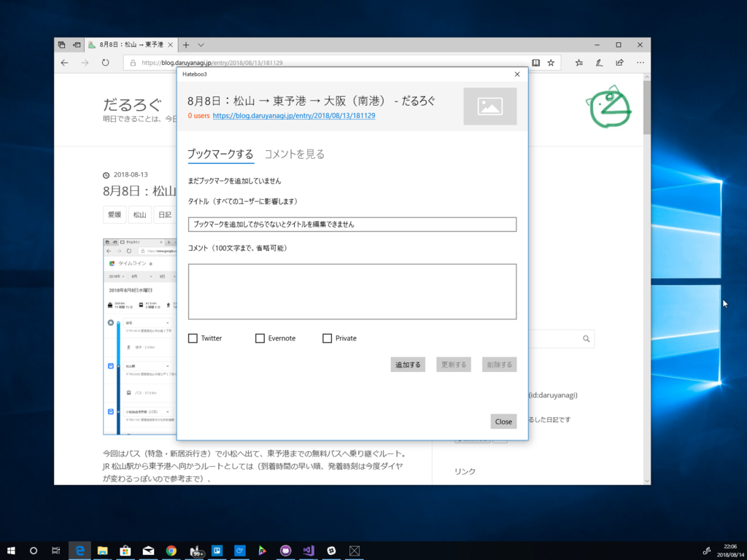Open Reading view in Edge
Viewport: 747px width, 560px height.
click(536, 63)
